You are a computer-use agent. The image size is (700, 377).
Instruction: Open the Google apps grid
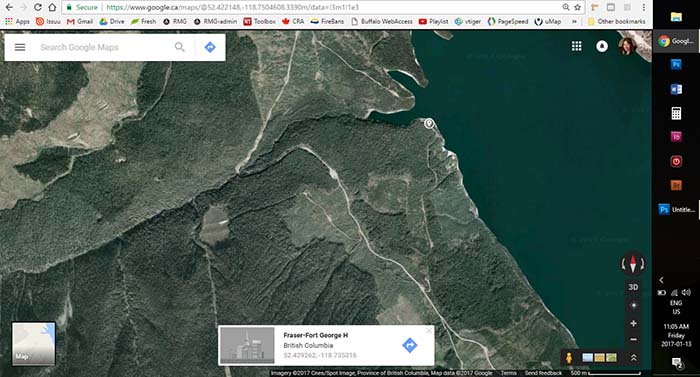coord(577,46)
